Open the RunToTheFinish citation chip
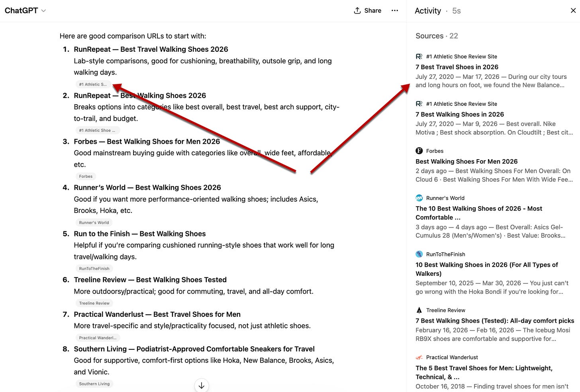This screenshot has width=580, height=392. [94, 269]
